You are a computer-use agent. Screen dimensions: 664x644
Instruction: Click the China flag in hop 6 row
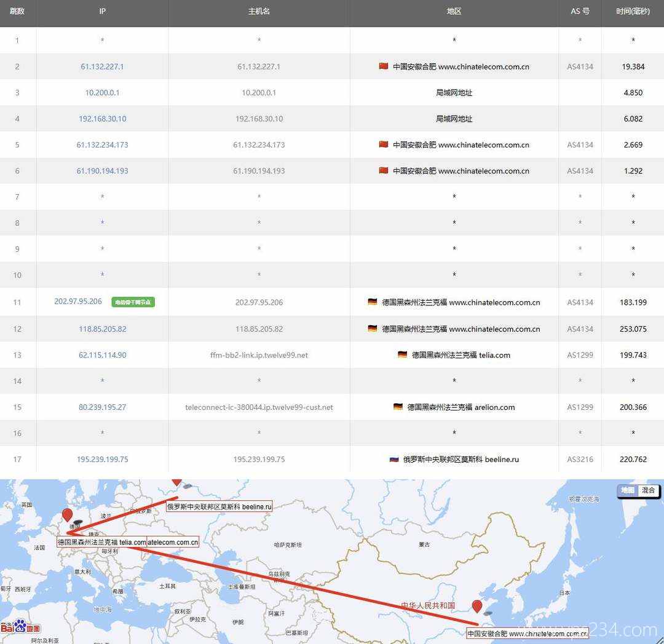click(384, 170)
